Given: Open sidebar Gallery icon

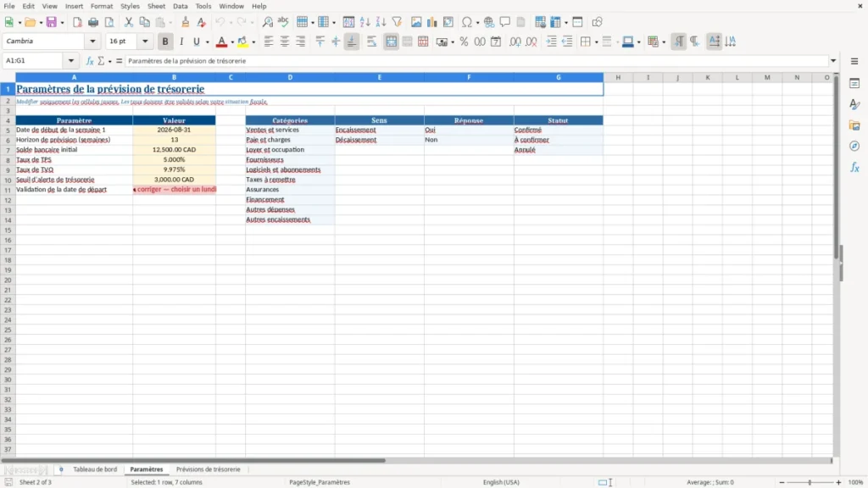Looking at the screenshot, I should [x=854, y=125].
